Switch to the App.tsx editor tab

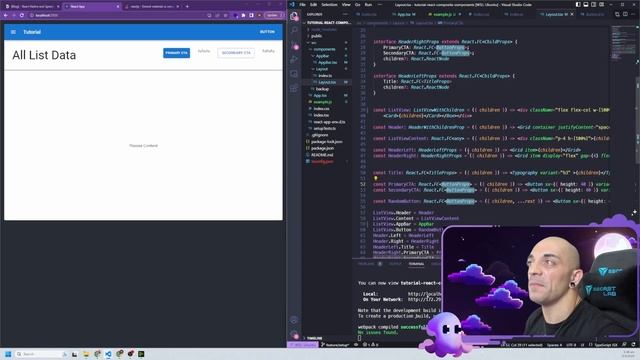[x=404, y=14]
